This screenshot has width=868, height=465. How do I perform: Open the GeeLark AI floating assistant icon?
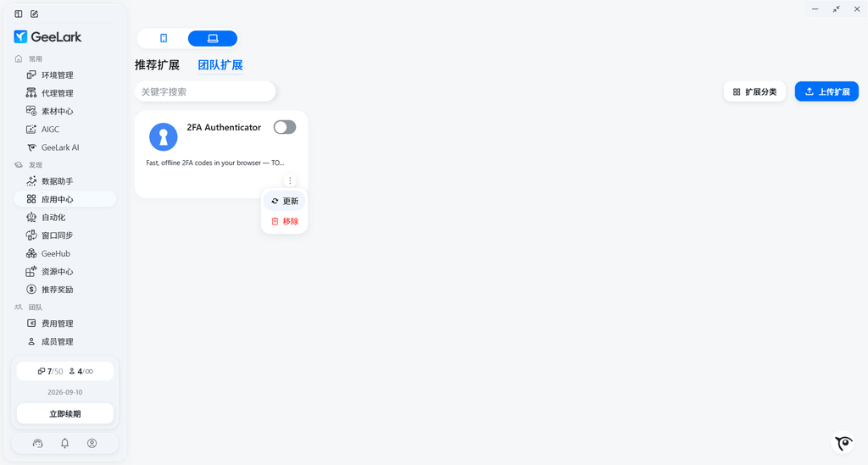click(843, 442)
